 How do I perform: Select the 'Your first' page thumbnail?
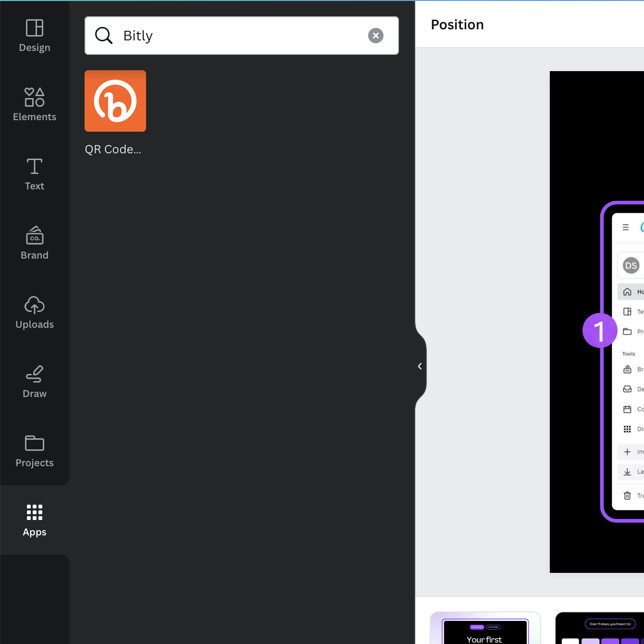tap(485, 628)
